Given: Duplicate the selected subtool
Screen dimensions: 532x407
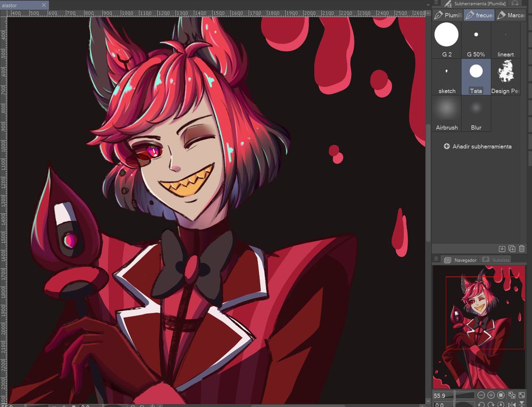Looking at the screenshot, I should (x=512, y=248).
